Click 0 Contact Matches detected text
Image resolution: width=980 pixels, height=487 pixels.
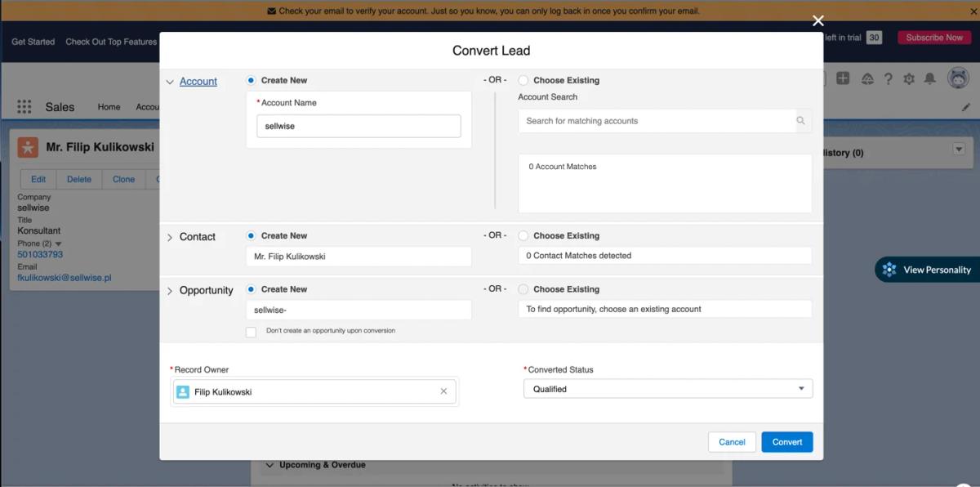click(579, 256)
